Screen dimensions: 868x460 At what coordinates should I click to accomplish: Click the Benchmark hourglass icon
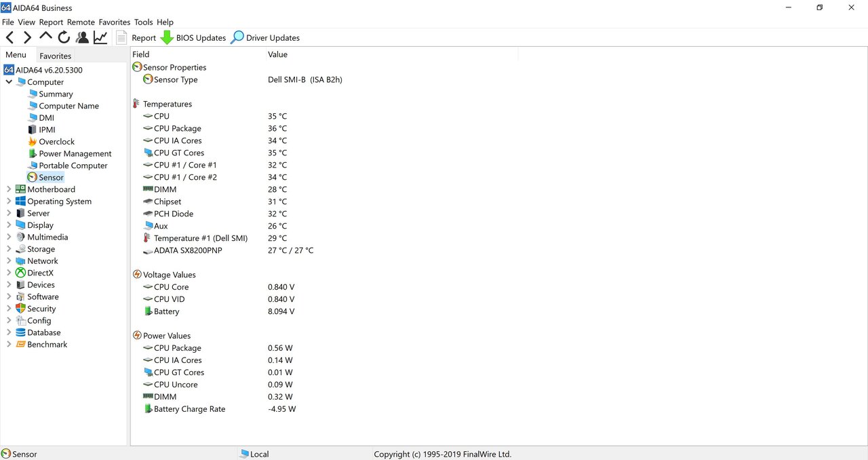pyautogui.click(x=20, y=345)
